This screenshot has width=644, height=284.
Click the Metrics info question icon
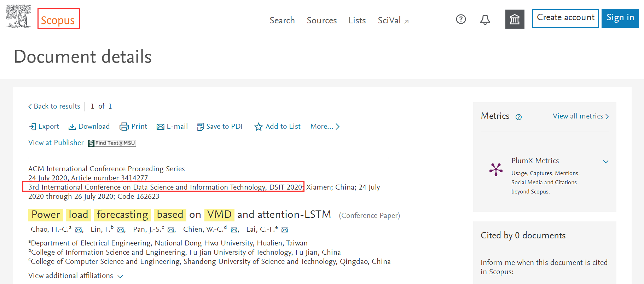(x=518, y=117)
